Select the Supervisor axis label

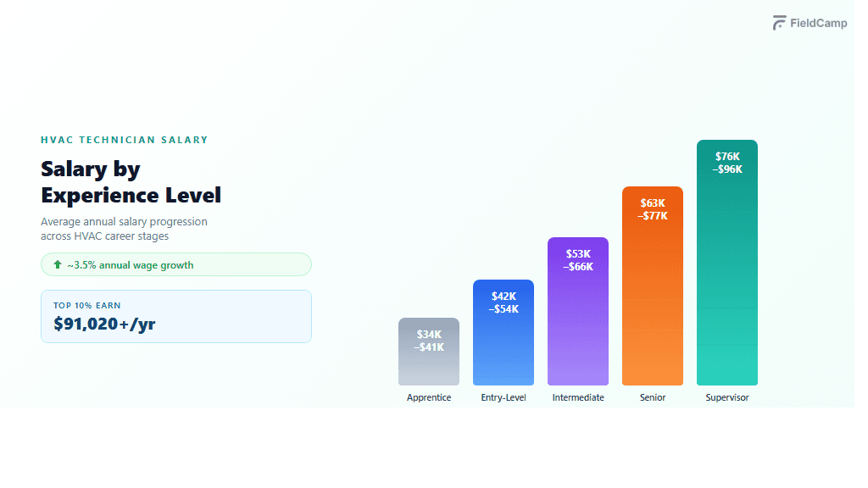727,398
